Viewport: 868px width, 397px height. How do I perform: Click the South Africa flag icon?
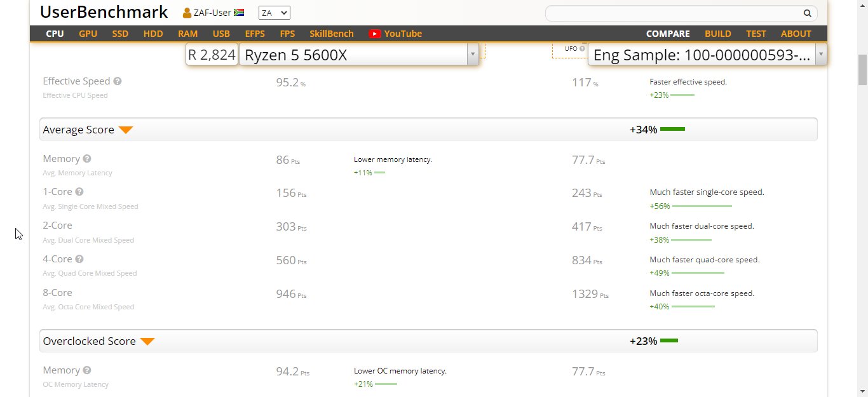point(239,13)
